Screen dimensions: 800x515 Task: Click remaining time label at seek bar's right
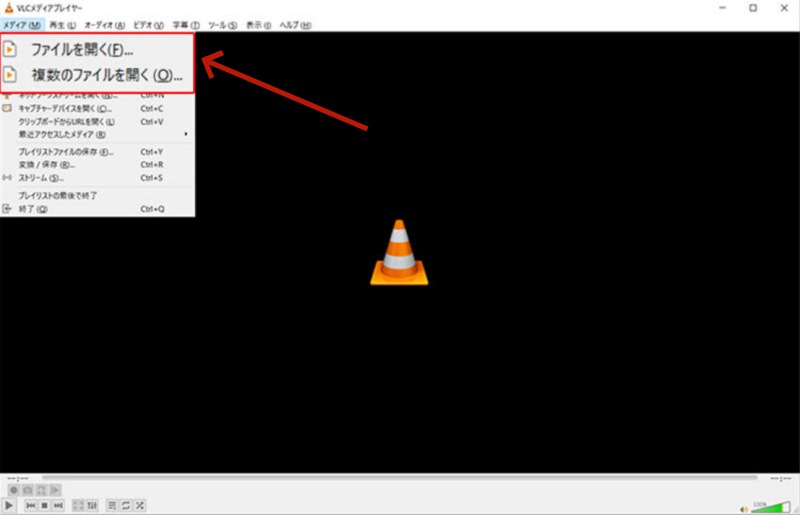pyautogui.click(x=781, y=478)
